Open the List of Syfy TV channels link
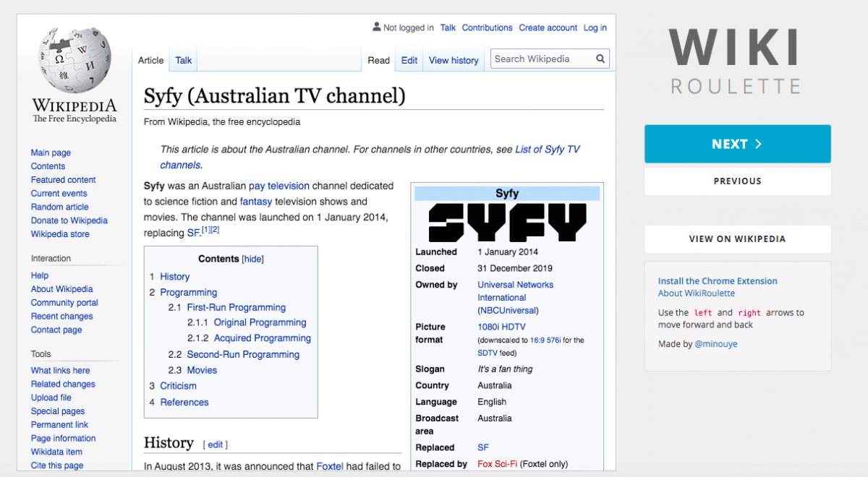The width and height of the screenshot is (868, 477). (x=547, y=150)
